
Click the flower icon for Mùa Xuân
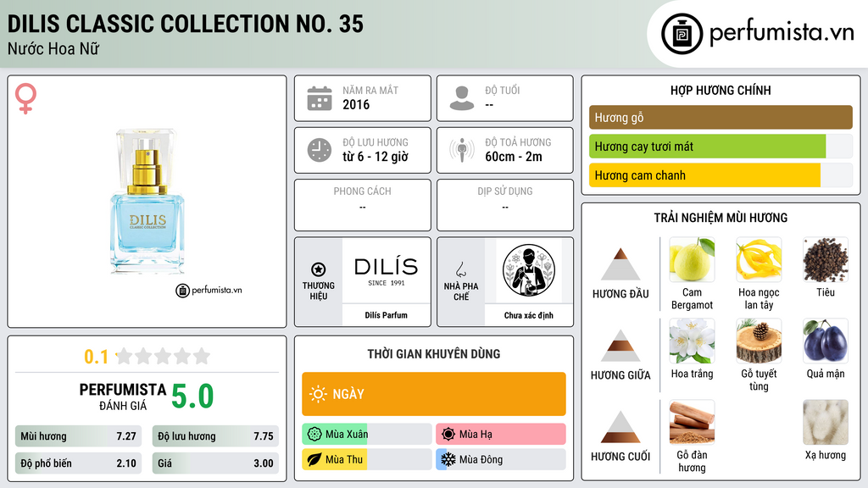[314, 434]
